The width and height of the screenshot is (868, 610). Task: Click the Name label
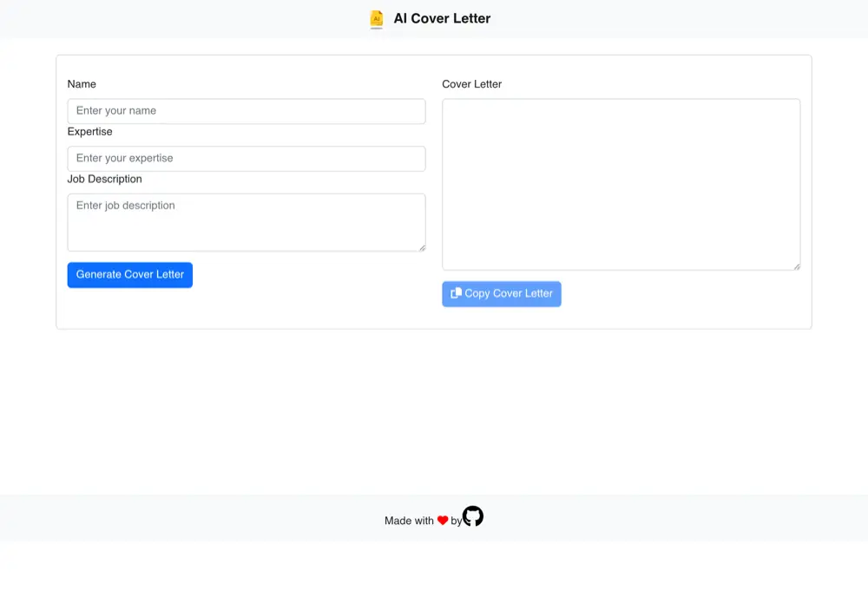pyautogui.click(x=82, y=84)
